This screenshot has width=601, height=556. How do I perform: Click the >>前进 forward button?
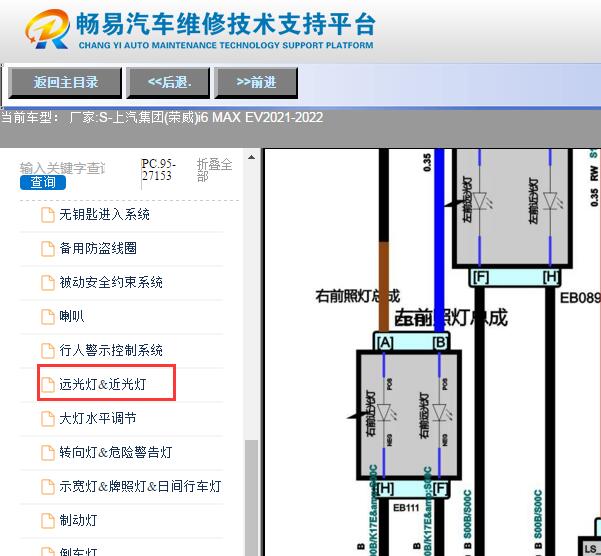tap(256, 82)
